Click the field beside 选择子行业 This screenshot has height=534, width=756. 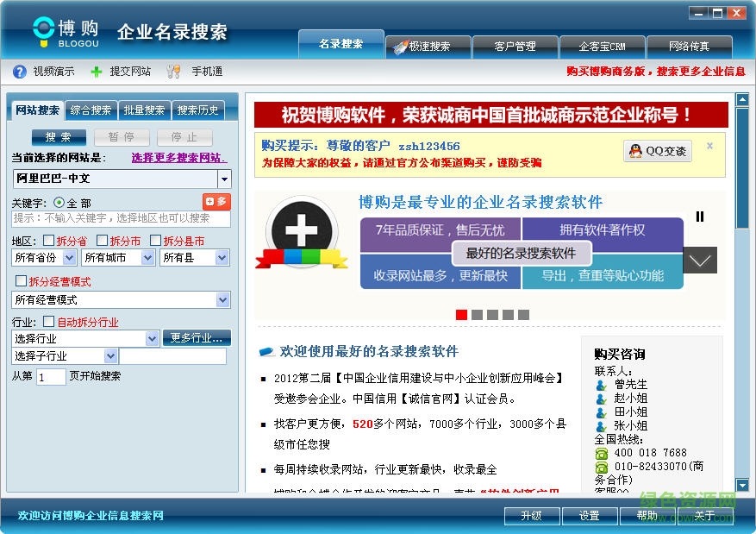point(172,356)
